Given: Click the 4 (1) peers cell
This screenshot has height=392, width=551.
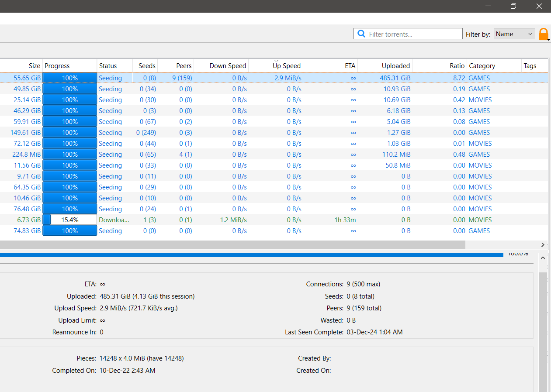Looking at the screenshot, I should coord(186,155).
